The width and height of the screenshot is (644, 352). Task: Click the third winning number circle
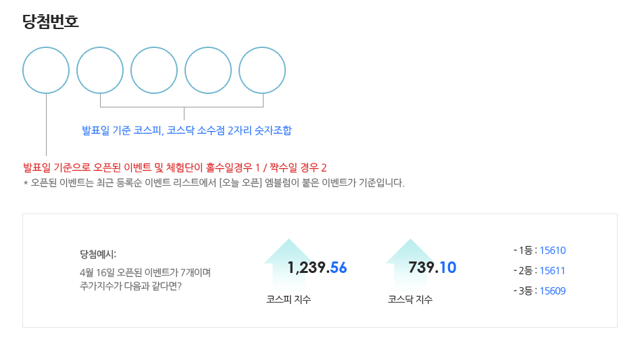pyautogui.click(x=154, y=70)
